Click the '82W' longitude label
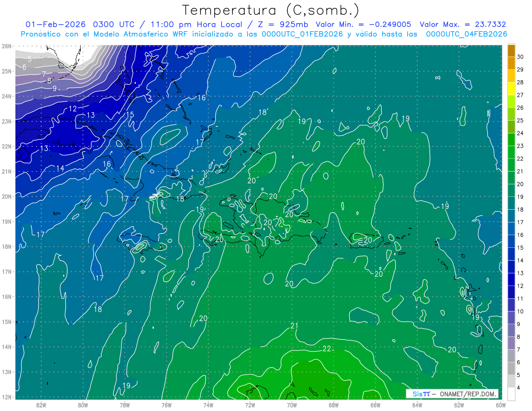The height and width of the screenshot is (411, 532). click(41, 405)
